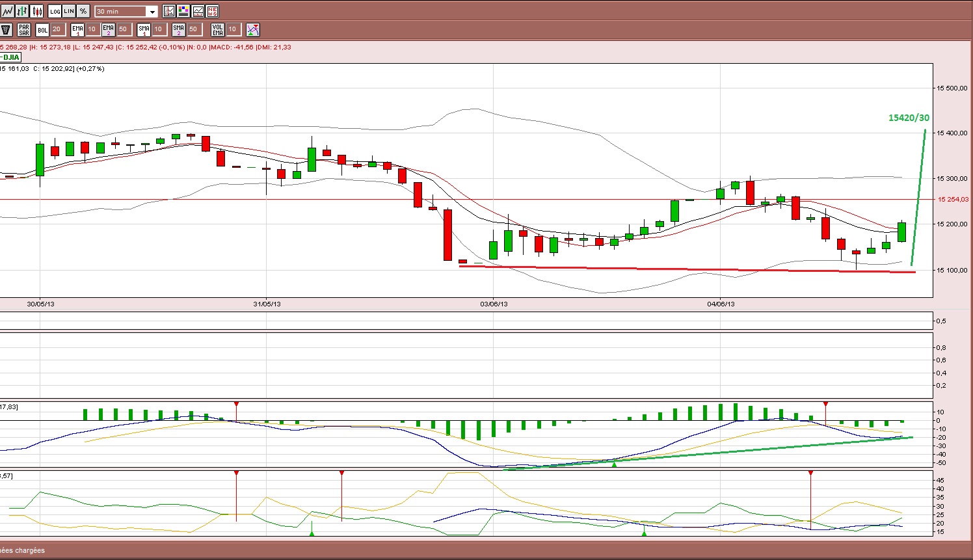Toggle the VOL EMA indicator
This screenshot has width=973, height=560.
218,29
